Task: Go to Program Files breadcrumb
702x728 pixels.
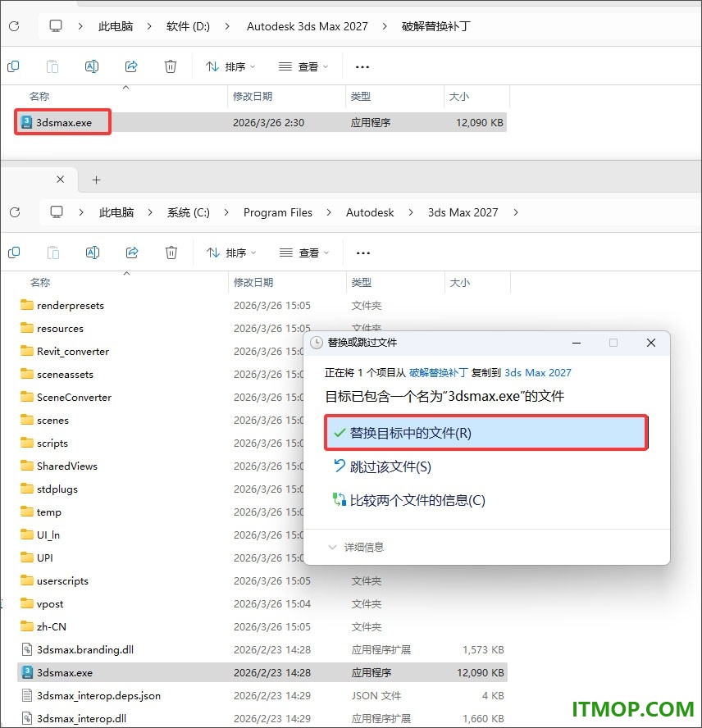Action: tap(278, 212)
